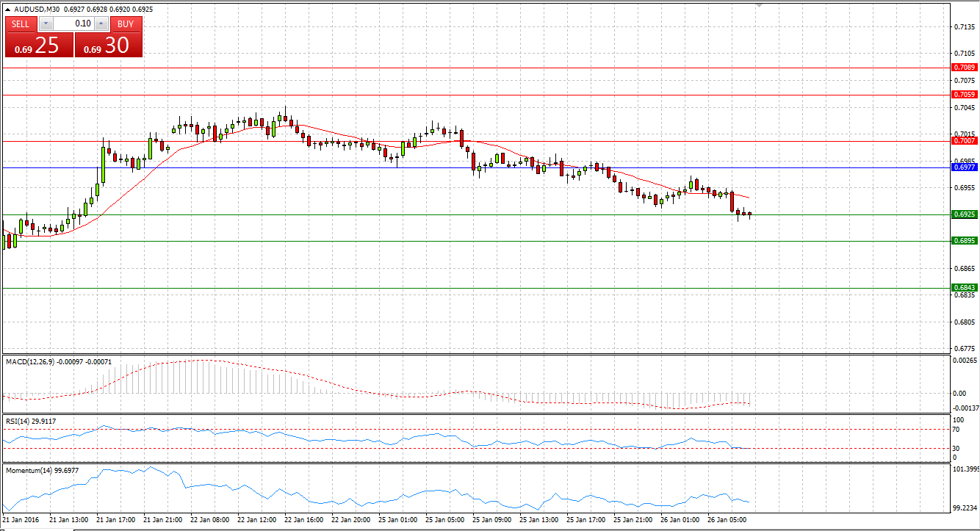The image size is (980, 531).
Task: Click the RSI(14) 29.9117 indicator label
Action: (31, 422)
